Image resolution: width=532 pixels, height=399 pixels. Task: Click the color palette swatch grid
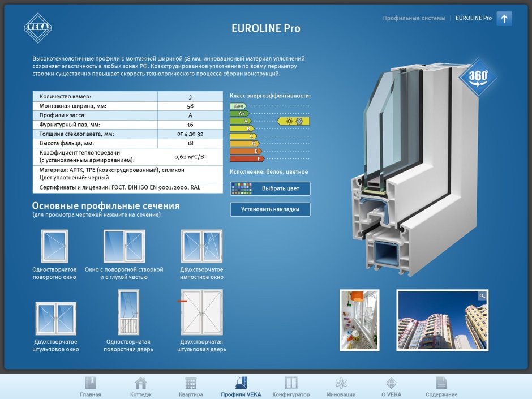[242, 188]
